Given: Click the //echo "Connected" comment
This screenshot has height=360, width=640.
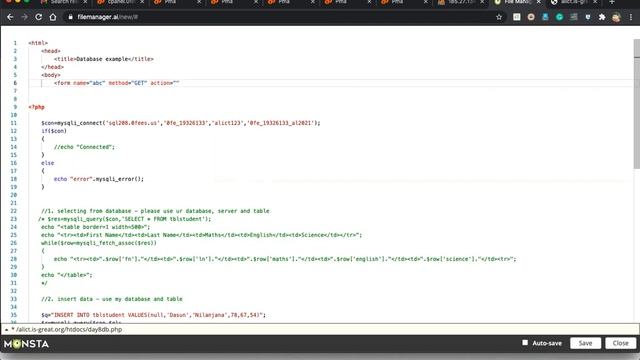Looking at the screenshot, I should tap(84, 147).
